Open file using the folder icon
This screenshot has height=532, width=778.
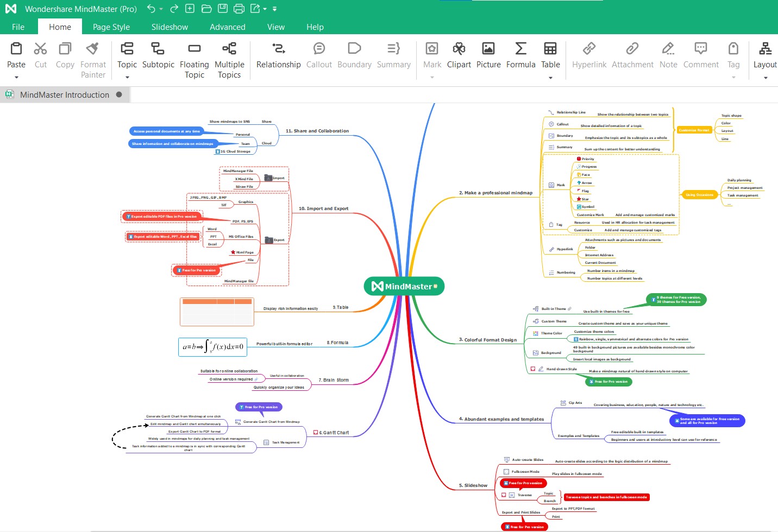pyautogui.click(x=206, y=9)
